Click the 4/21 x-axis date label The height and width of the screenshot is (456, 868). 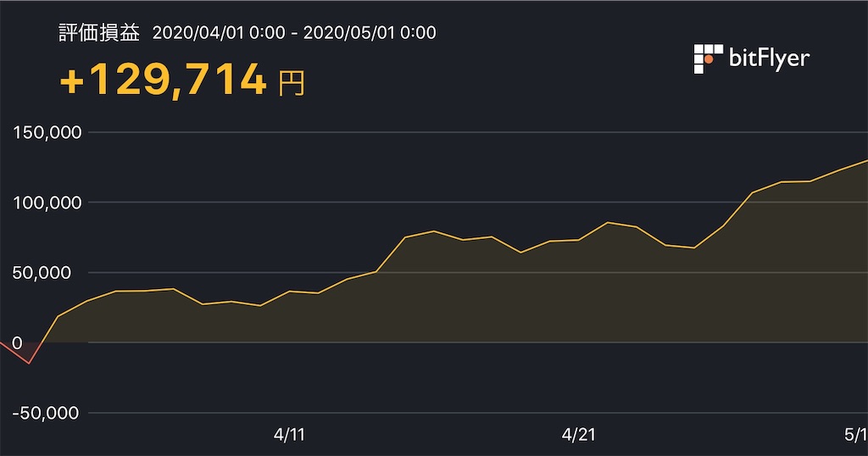(x=578, y=435)
